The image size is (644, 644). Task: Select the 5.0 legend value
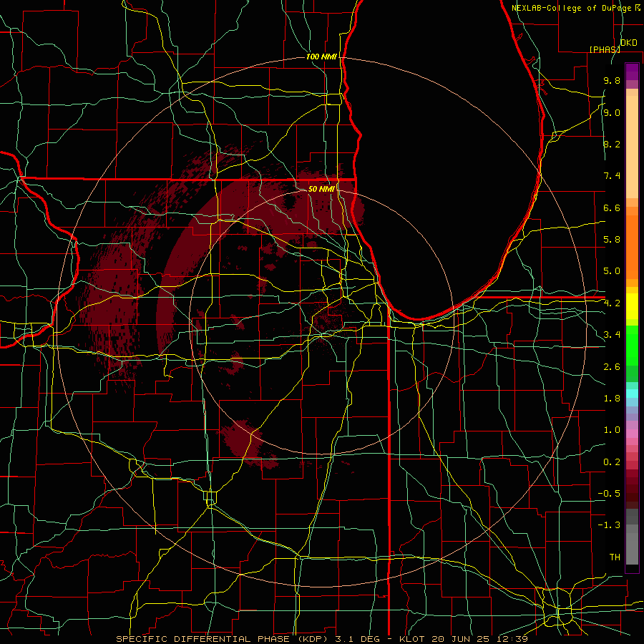[x=612, y=271]
